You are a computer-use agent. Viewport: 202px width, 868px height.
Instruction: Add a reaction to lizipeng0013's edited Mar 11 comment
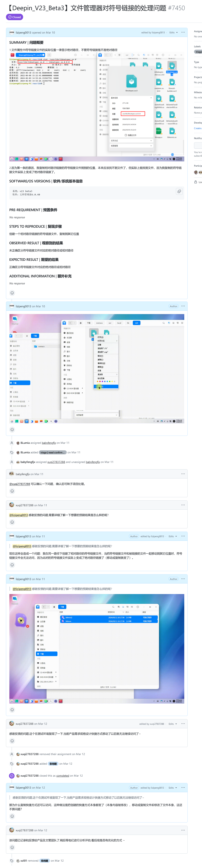pos(12,565)
